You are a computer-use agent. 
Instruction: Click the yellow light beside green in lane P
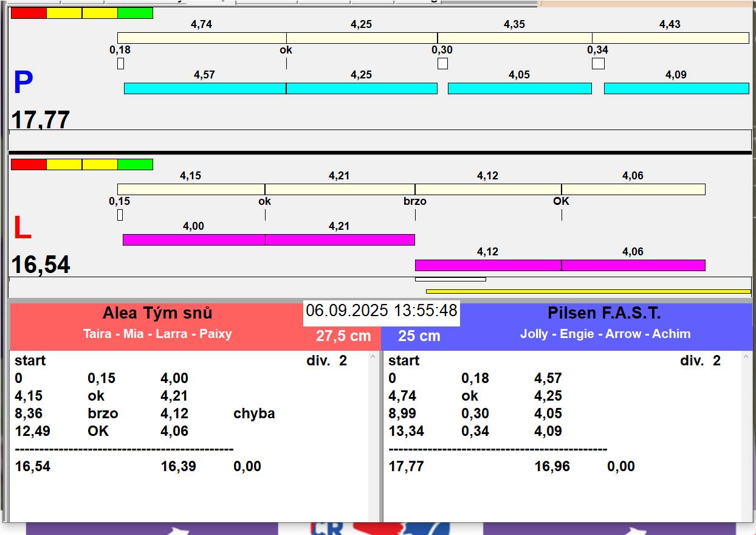tap(100, 13)
